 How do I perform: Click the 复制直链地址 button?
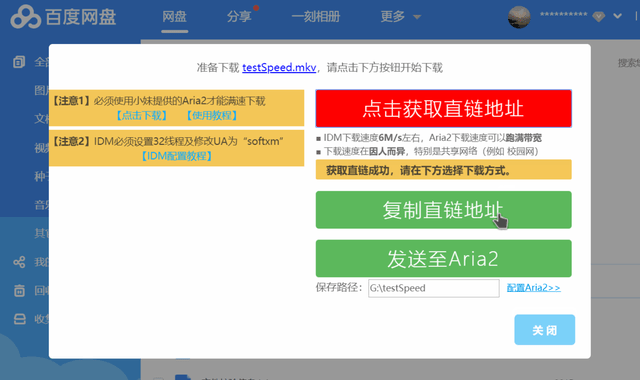coord(444,210)
